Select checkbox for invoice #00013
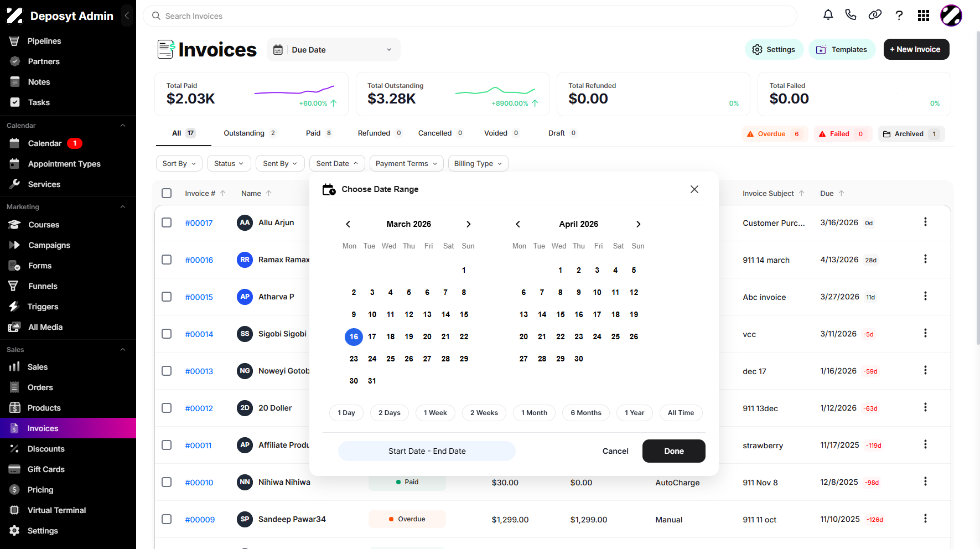The width and height of the screenshot is (980, 549). (167, 371)
